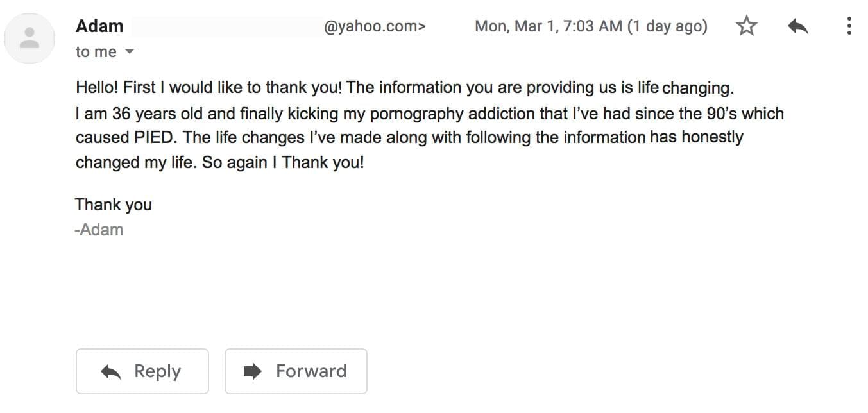Click the '(1 day ago)' relative time
This screenshot has width=868, height=413.
(x=667, y=26)
